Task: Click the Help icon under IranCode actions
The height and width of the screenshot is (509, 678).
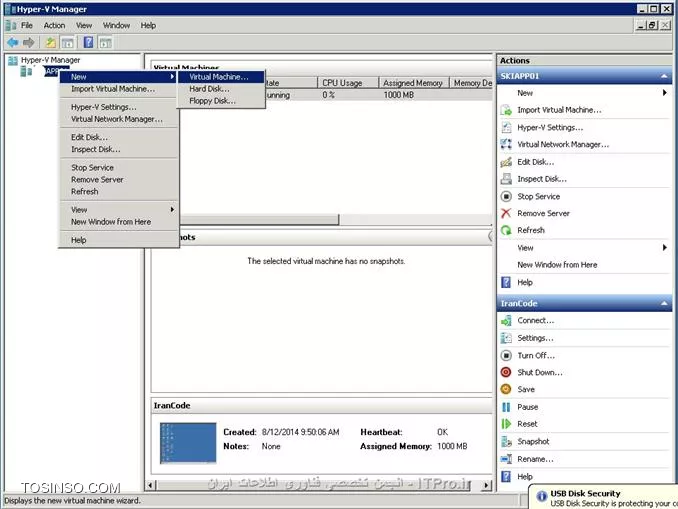Action: pos(506,477)
